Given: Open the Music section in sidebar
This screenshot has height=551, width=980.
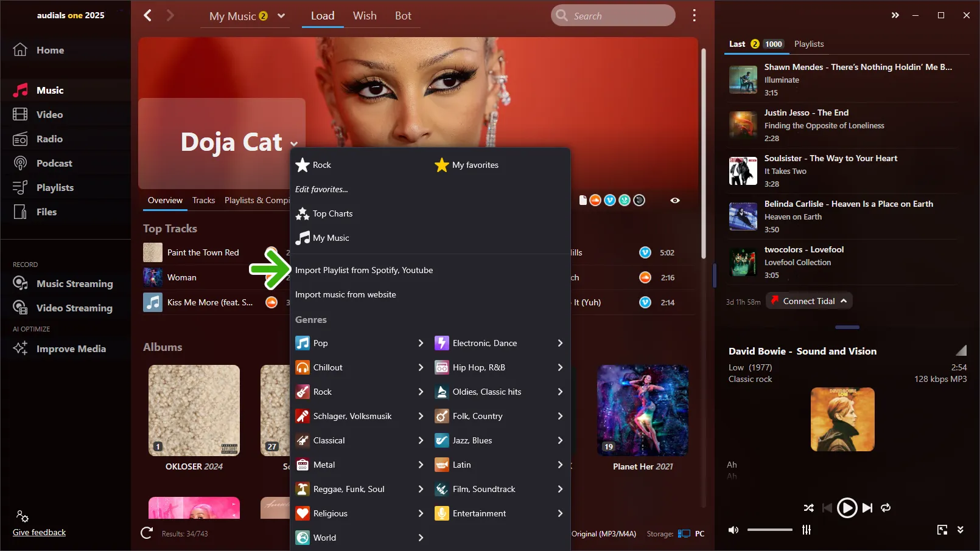Looking at the screenshot, I should pyautogui.click(x=50, y=90).
